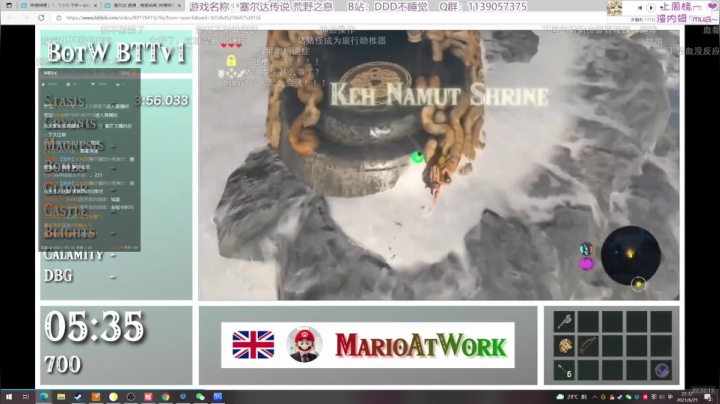Click the UK flag in the runner banner
This screenshot has width=720, height=404.
[x=253, y=345]
